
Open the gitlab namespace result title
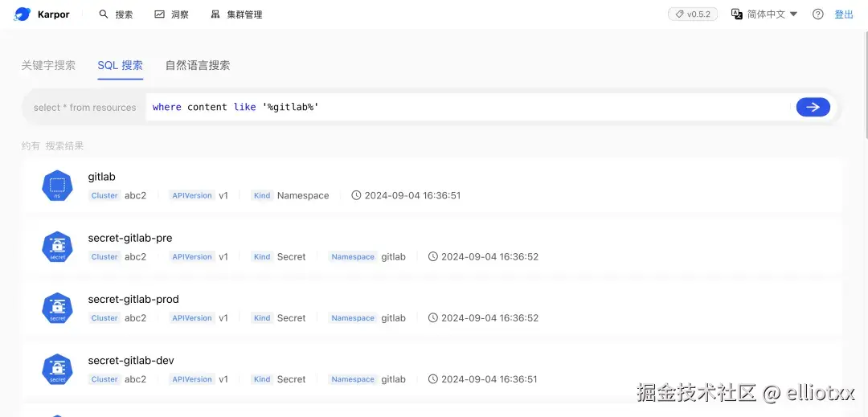[102, 177]
